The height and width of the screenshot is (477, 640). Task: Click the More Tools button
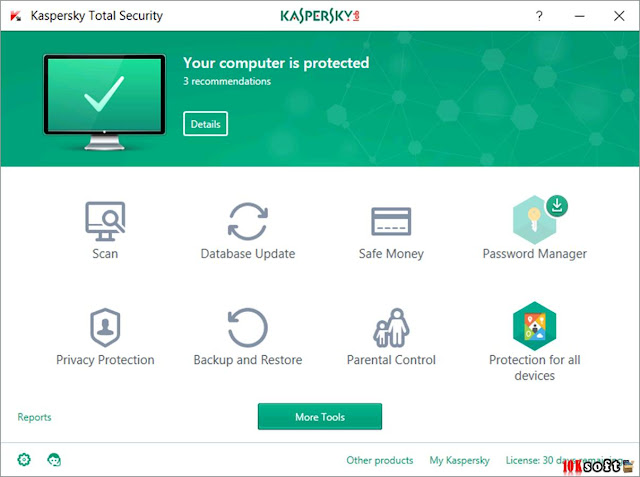pyautogui.click(x=320, y=417)
